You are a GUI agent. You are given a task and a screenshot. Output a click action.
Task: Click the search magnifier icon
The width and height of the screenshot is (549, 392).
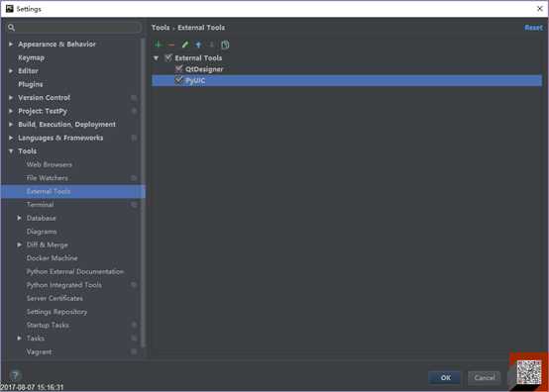pos(11,28)
